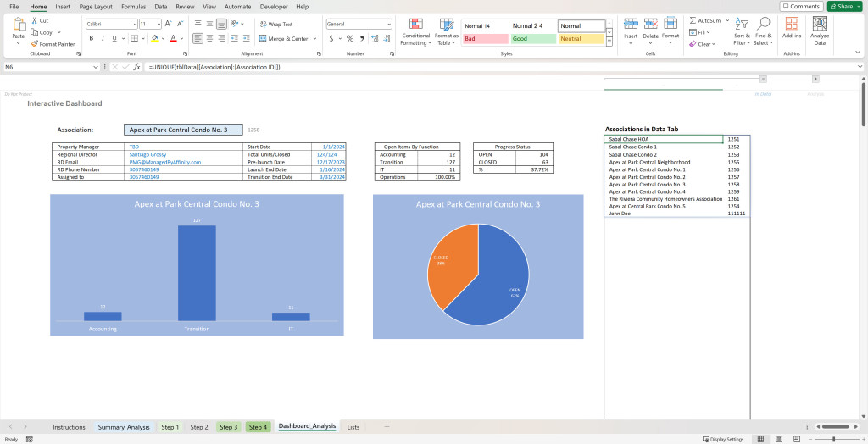Screen dimensions: 868x444
Task: Toggle Center horizontal alignment
Action: [x=210, y=38]
